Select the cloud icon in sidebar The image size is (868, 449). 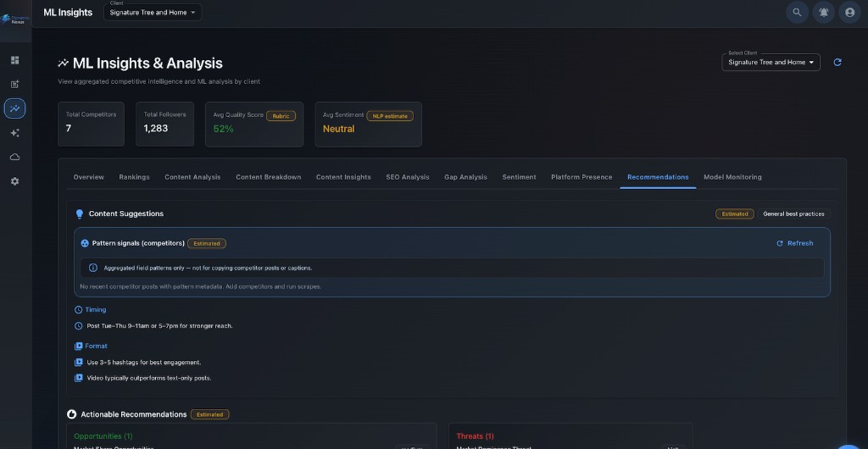tap(15, 157)
